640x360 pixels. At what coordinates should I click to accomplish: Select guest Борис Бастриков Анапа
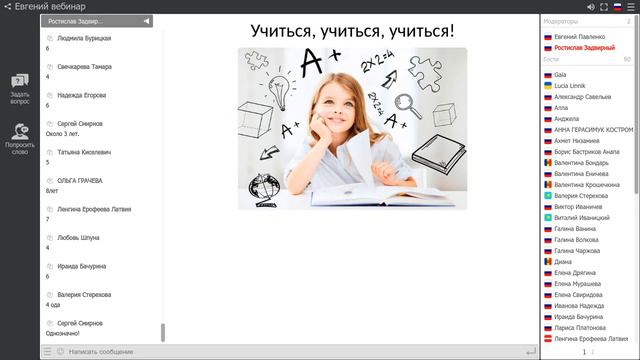tap(587, 152)
